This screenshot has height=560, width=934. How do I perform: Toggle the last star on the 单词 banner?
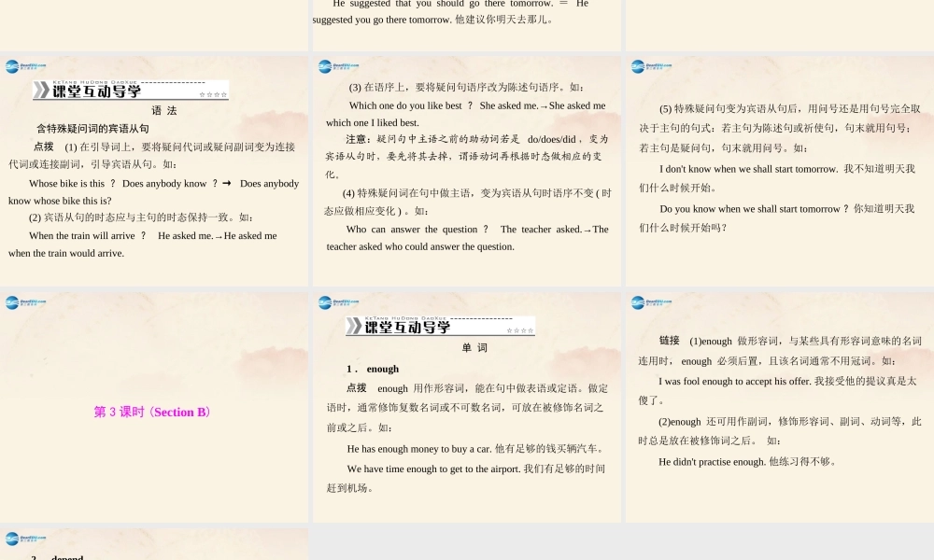click(x=529, y=329)
